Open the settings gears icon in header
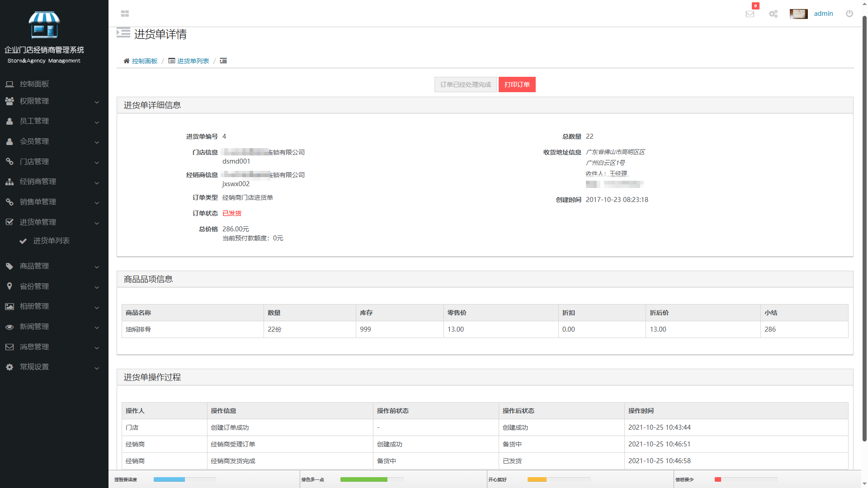Image resolution: width=868 pixels, height=488 pixels. 774,14
